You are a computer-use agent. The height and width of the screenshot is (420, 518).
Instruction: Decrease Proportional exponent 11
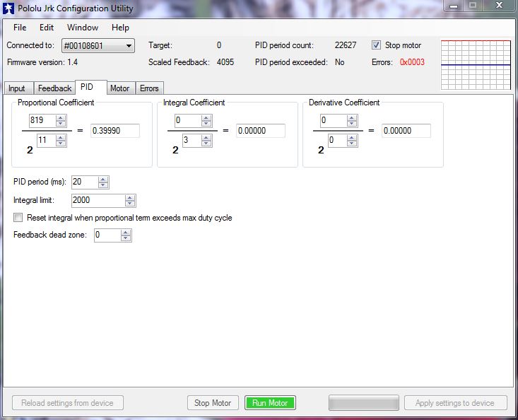pyautogui.click(x=61, y=144)
